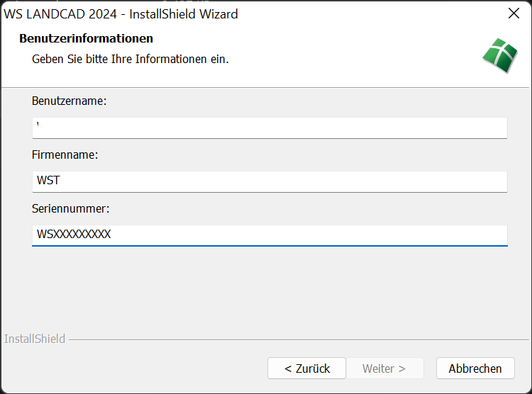
Task: Place cursor on WST company text
Action: [48, 181]
